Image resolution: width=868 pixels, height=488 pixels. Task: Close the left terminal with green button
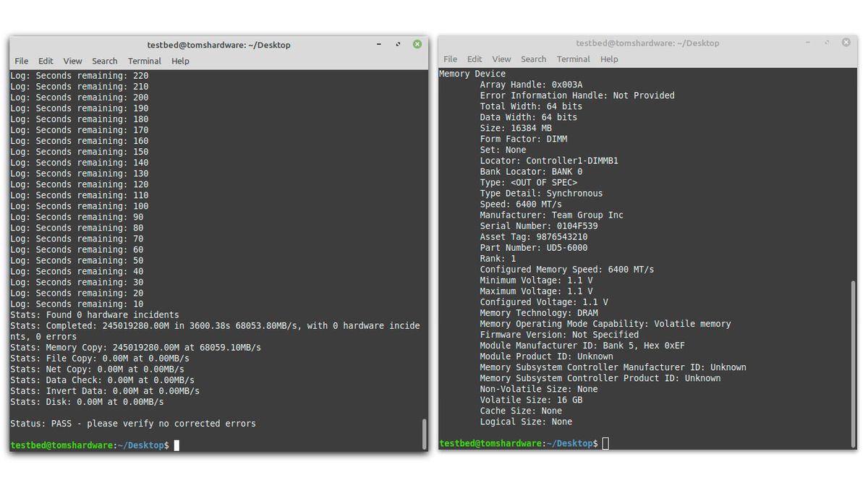click(x=417, y=44)
